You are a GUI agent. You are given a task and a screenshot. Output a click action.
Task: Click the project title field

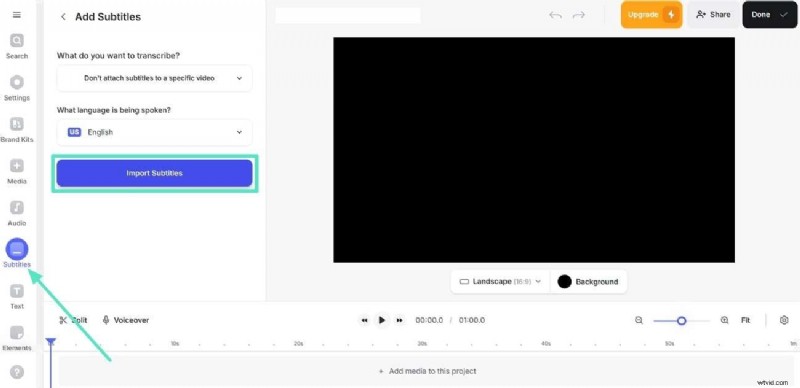tap(348, 15)
